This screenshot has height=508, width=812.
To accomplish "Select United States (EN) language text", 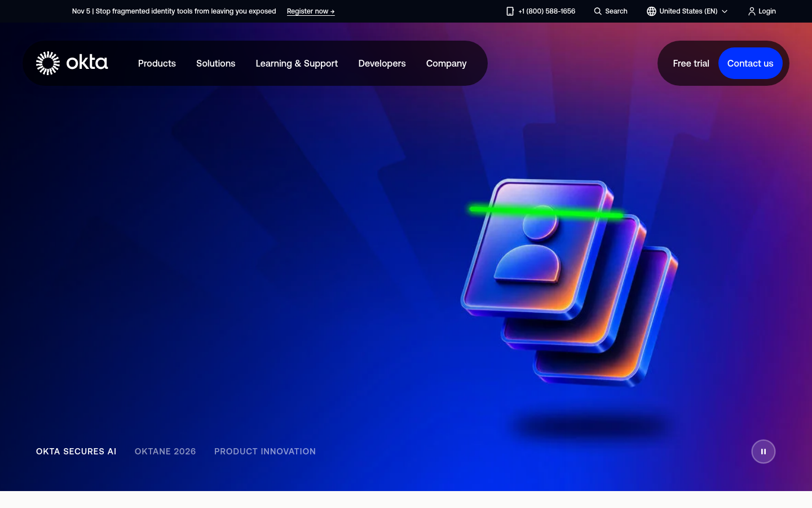I will (688, 11).
